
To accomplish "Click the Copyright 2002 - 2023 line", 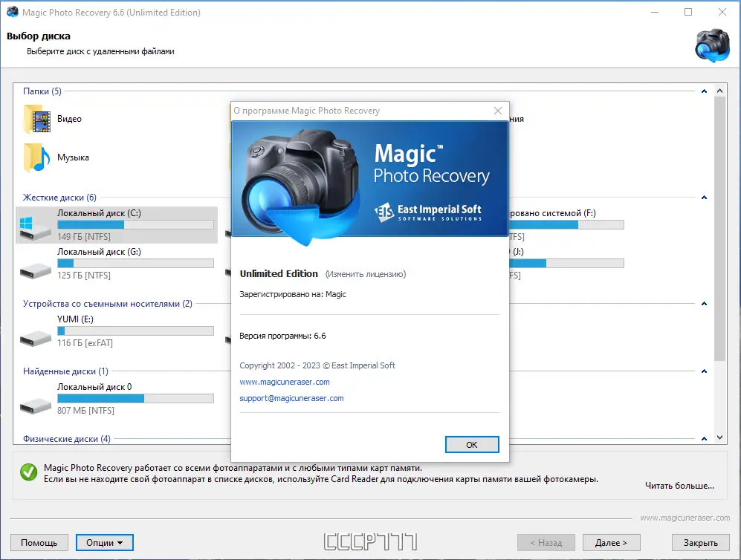I will click(x=317, y=365).
